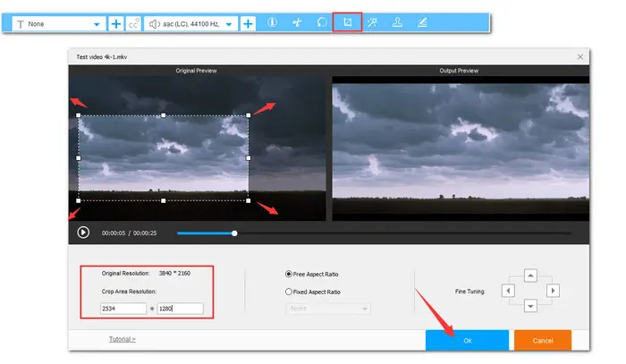
Task: Click bottom-center crop handle in Original Preview
Action: tap(164, 200)
